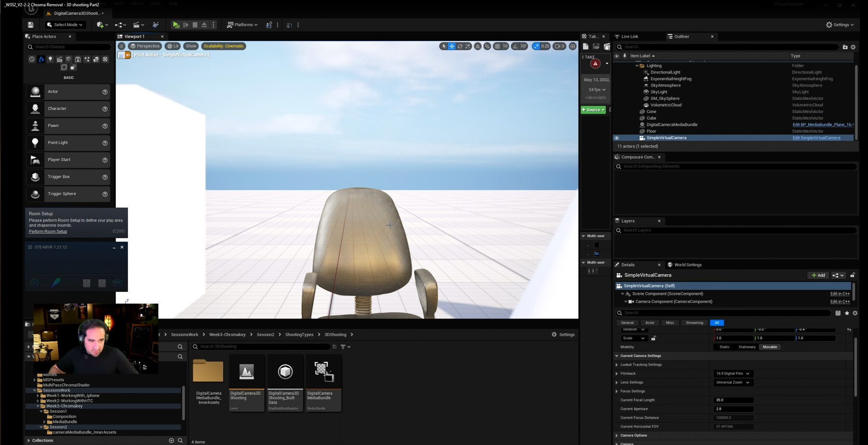Expand the Current Camera Settings section
Screen dimensions: 868x445
click(x=616, y=356)
